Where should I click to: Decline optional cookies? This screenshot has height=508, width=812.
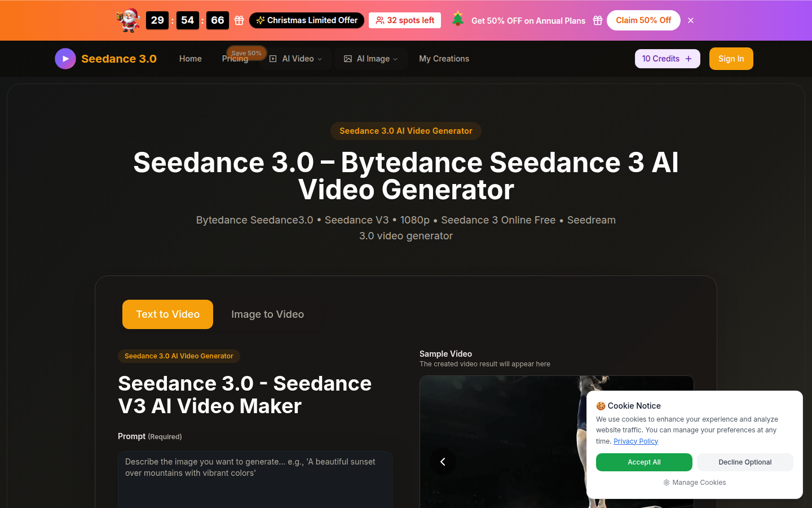(745, 462)
